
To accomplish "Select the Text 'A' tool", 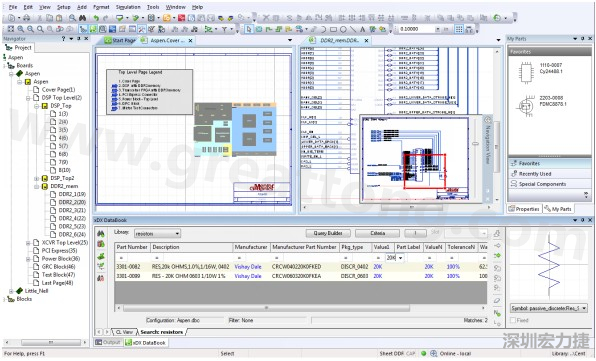I will (362, 29).
